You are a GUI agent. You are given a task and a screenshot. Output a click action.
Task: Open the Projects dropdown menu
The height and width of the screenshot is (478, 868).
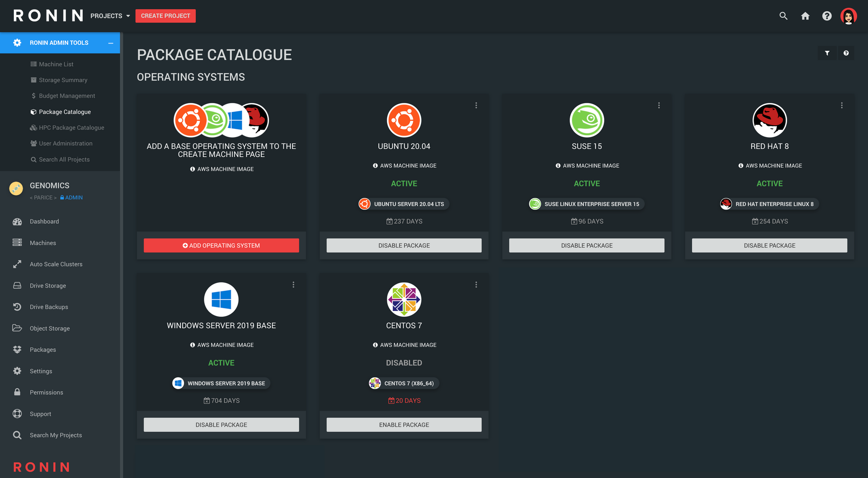pyautogui.click(x=110, y=16)
